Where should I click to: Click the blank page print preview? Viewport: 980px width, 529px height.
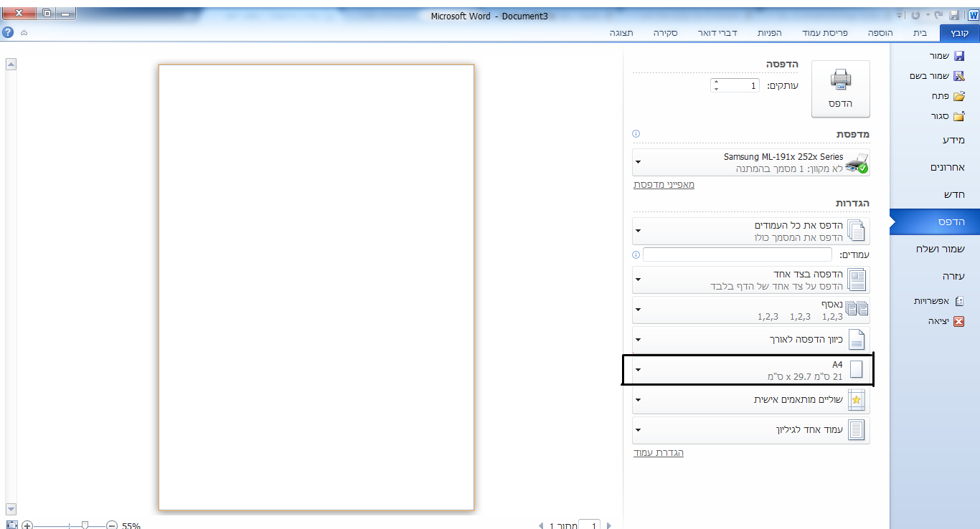[x=316, y=287]
